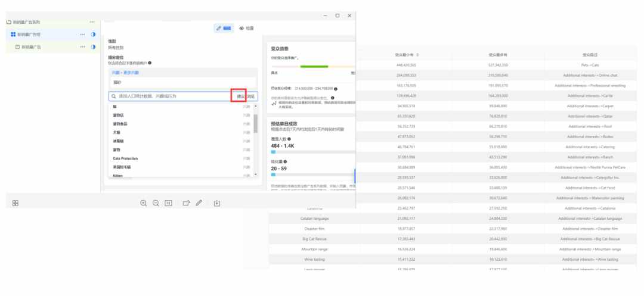This screenshot has height=296, width=644.
Task: Click the Additional interests->Online chat cell
Action: (x=590, y=76)
